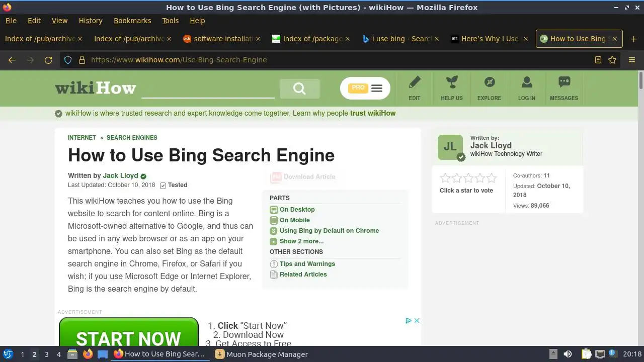Bookmark this page with the star icon

(612, 60)
